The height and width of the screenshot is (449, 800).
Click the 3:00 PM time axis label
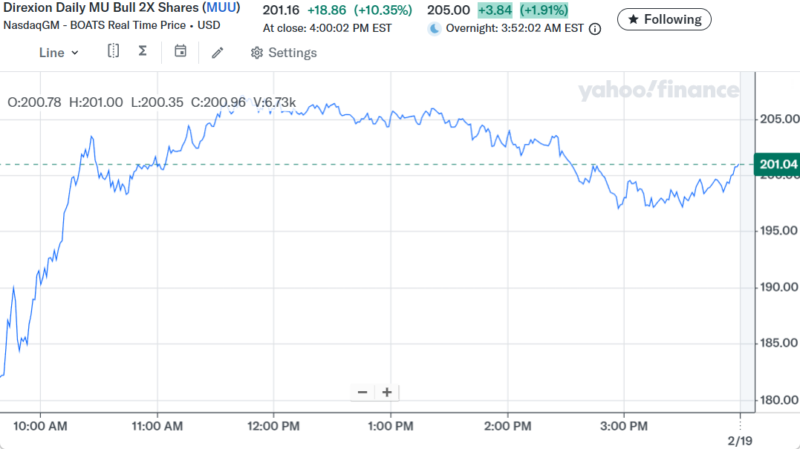pos(625,426)
